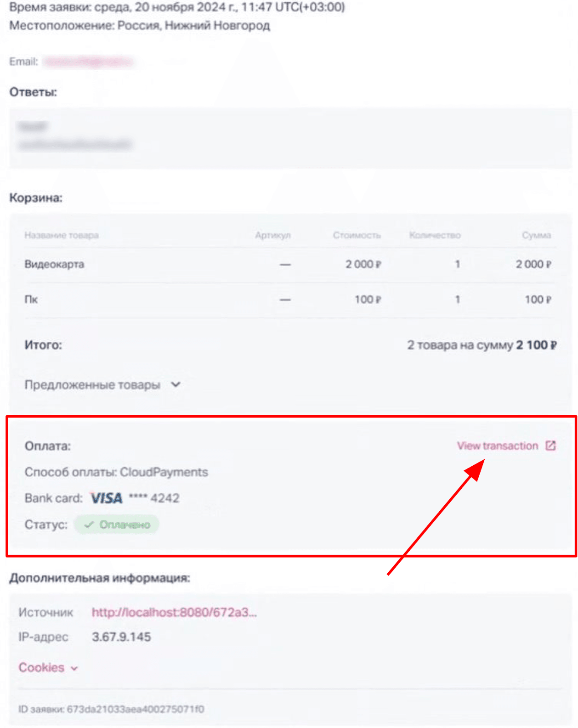Viewport: 578px width, 728px height.
Task: Expand the Cookies section
Action: coord(41,667)
